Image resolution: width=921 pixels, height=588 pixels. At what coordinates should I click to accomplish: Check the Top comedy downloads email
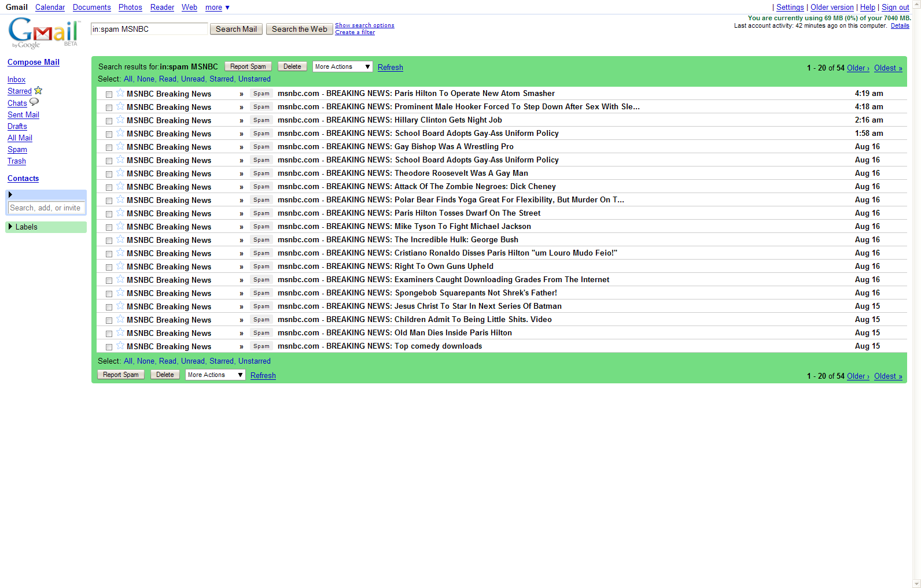[109, 347]
